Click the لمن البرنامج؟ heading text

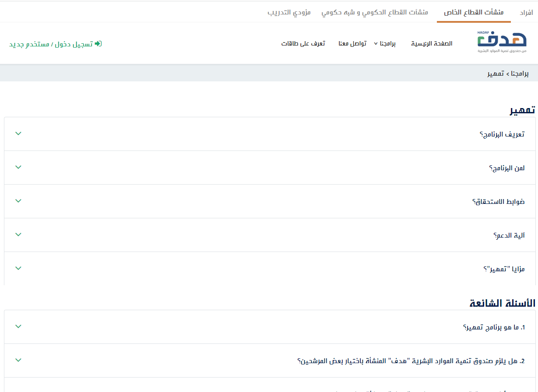[507, 168]
